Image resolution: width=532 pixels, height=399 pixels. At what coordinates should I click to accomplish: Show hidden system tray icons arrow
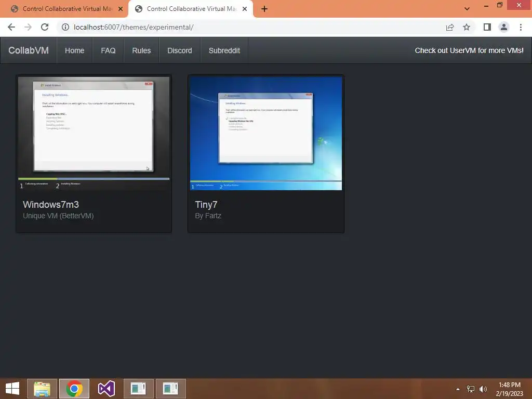point(458,389)
